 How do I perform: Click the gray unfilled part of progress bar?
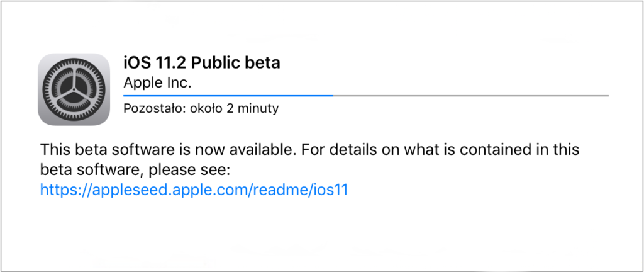click(x=472, y=96)
